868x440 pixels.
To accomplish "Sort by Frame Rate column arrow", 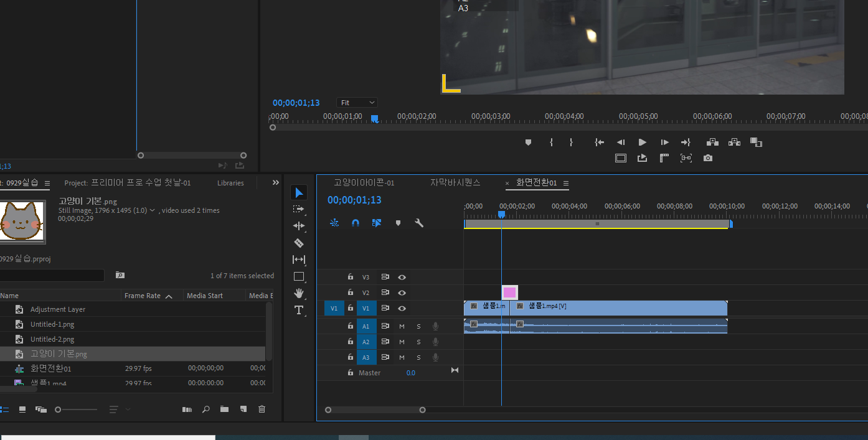I will [169, 296].
